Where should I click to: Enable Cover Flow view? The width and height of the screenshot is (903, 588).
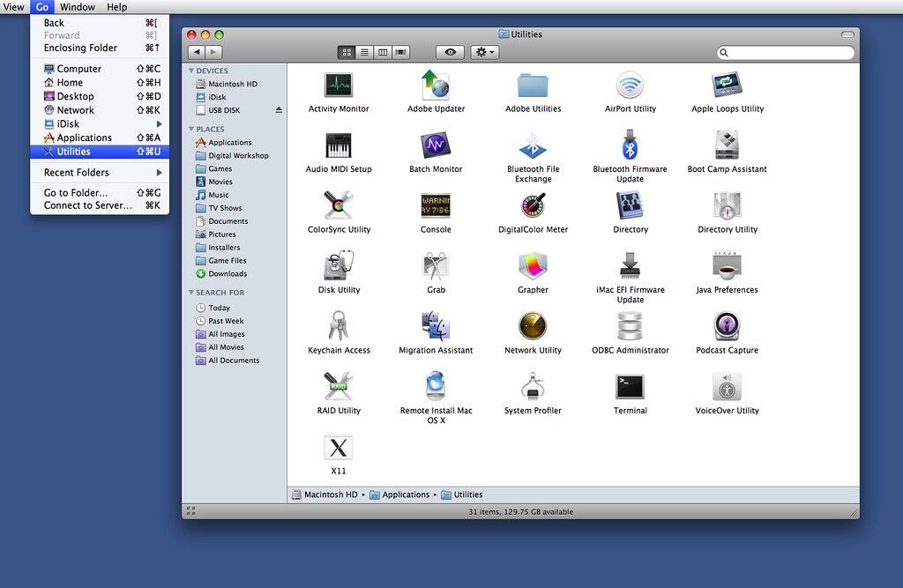pyautogui.click(x=400, y=52)
